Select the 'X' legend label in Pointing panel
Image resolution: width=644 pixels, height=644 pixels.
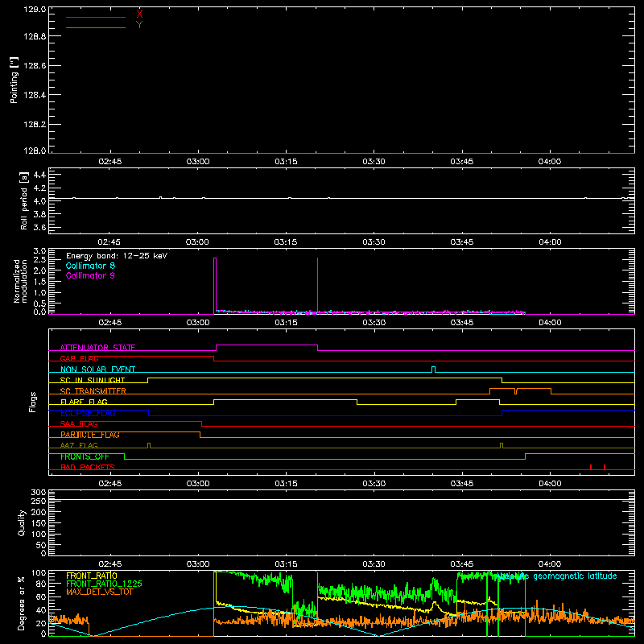tap(139, 14)
